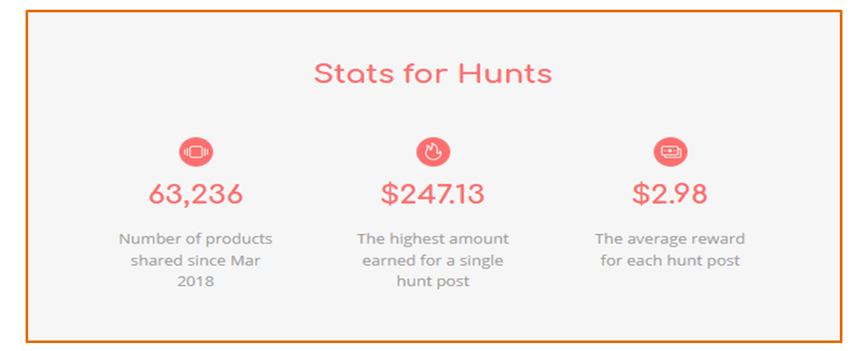Click the hunt post line under earned
This screenshot has width=868, height=351.
click(433, 282)
